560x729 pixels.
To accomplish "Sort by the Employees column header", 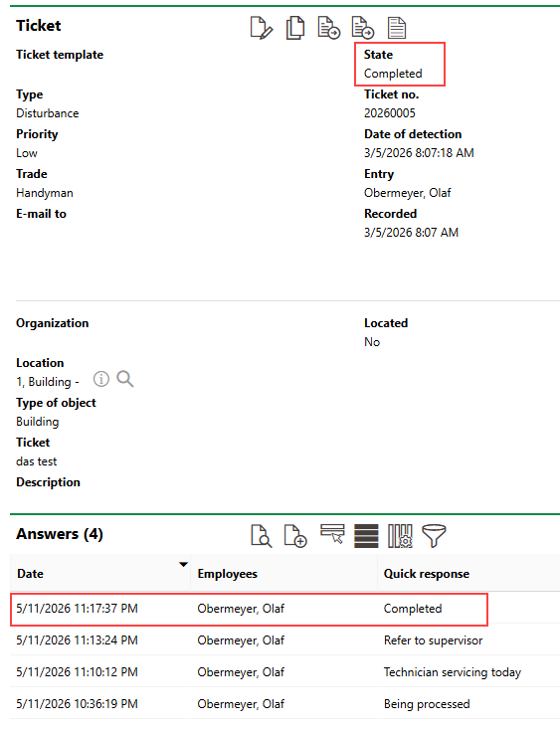I will [x=228, y=574].
